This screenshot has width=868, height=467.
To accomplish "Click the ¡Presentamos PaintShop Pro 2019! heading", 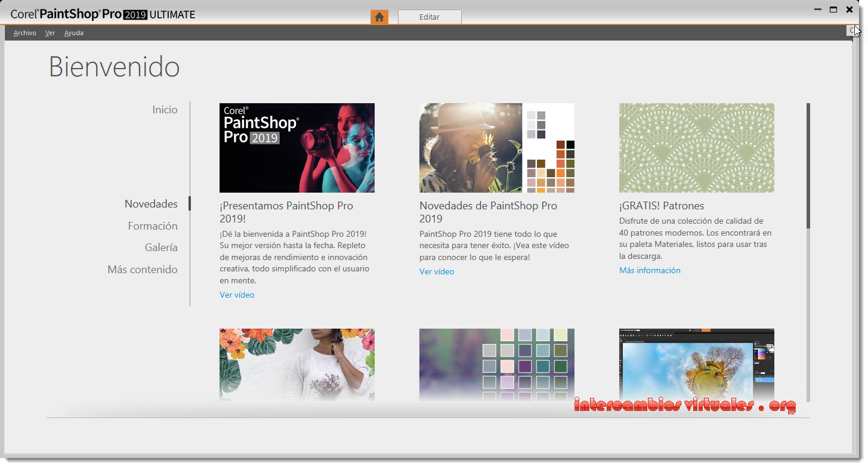I will pyautogui.click(x=286, y=212).
